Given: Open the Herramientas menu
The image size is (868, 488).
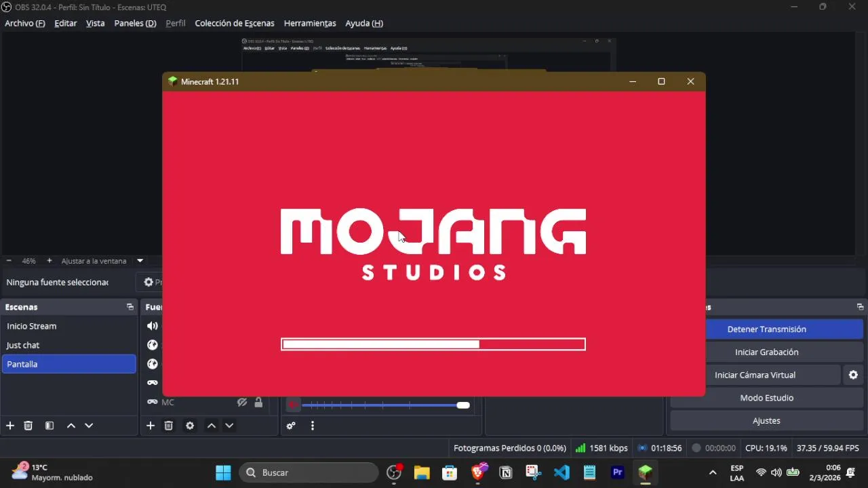Looking at the screenshot, I should pyautogui.click(x=310, y=23).
